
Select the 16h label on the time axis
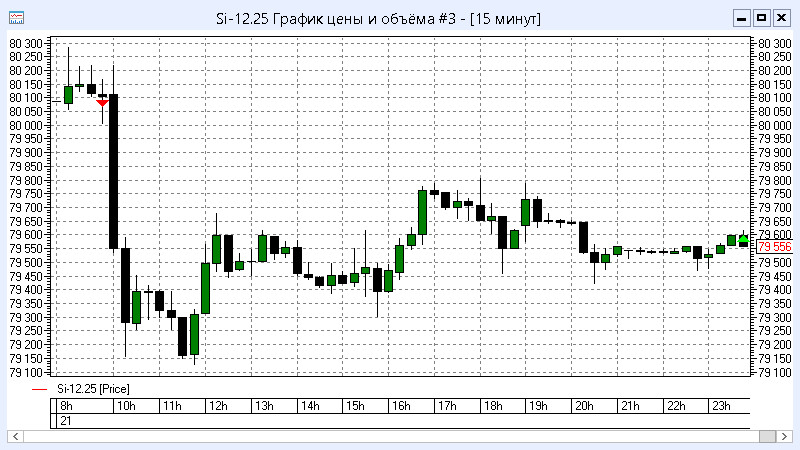(400, 406)
